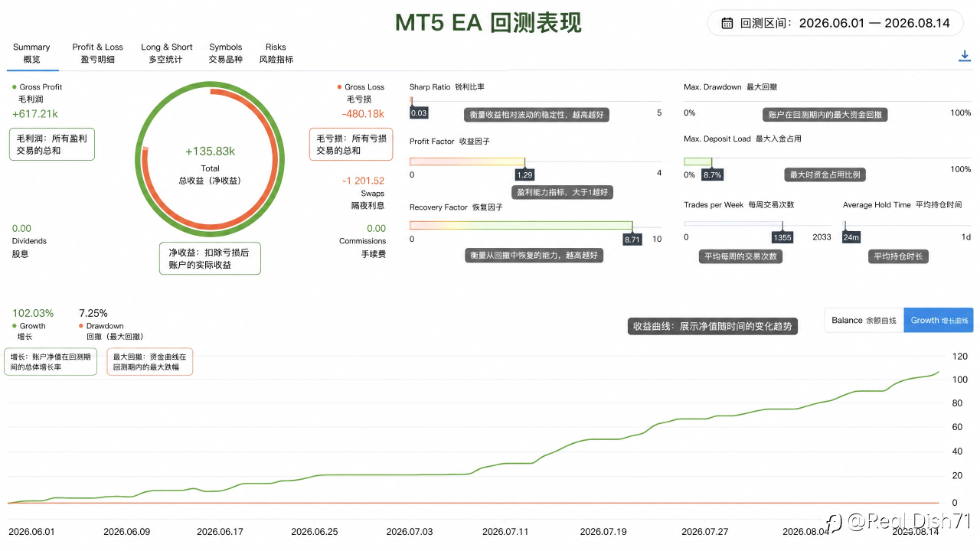
Task: Click the 2026.07.11 date on the x-axis
Action: coord(506,531)
